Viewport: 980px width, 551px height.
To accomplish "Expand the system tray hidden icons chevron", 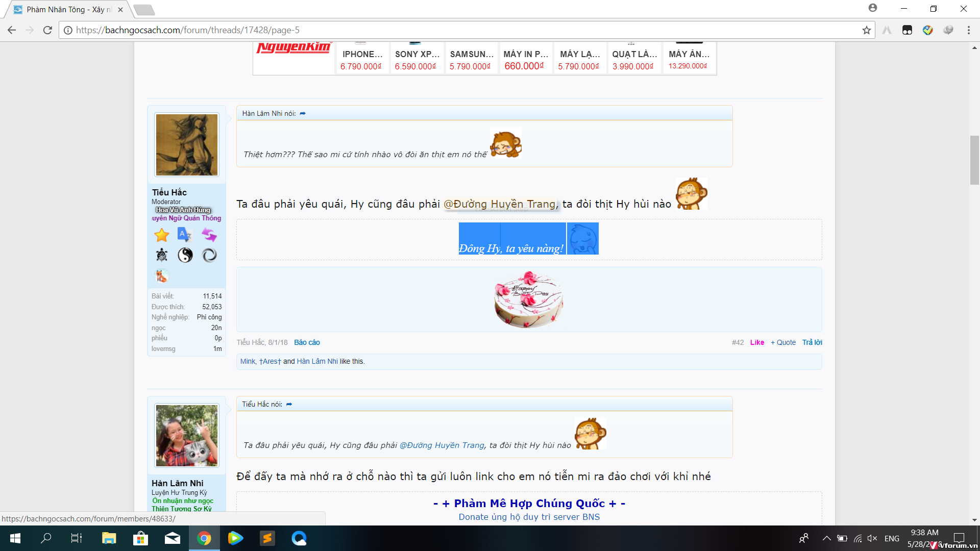I will pyautogui.click(x=826, y=538).
